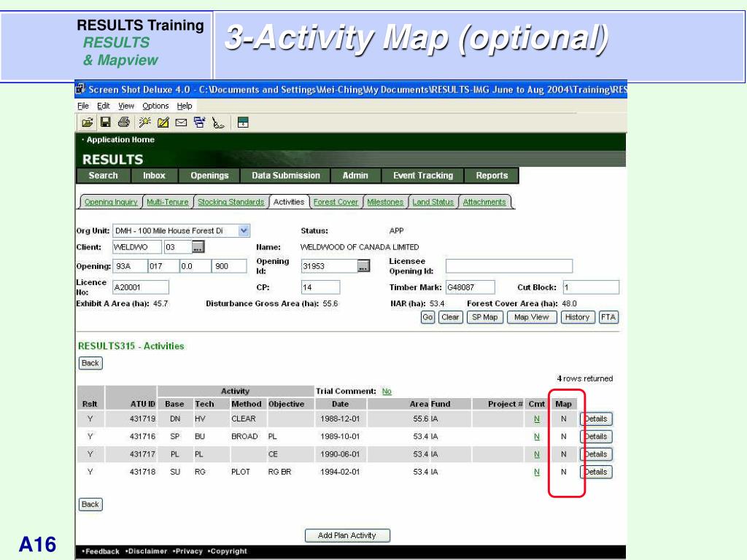747x560 pixels.
Task: Open the Edit menu
Action: [104, 106]
